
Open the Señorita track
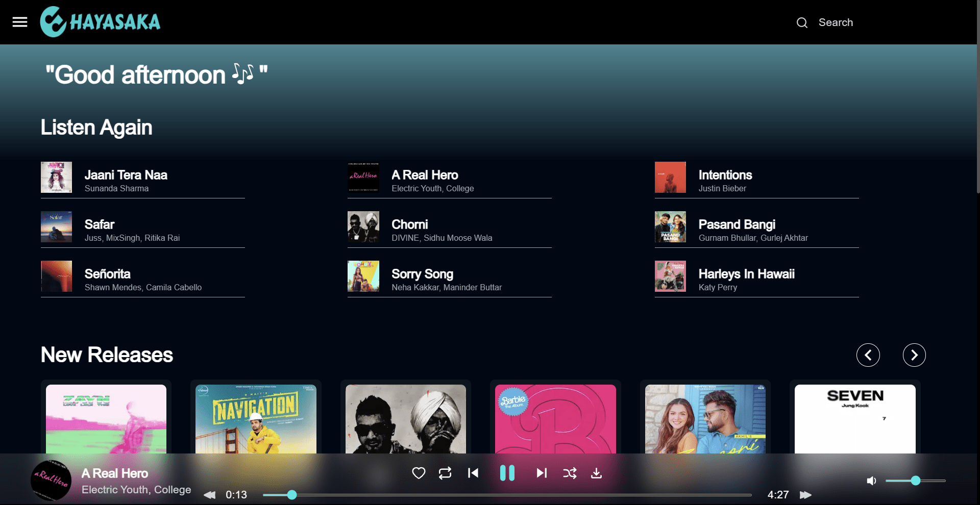tap(107, 274)
